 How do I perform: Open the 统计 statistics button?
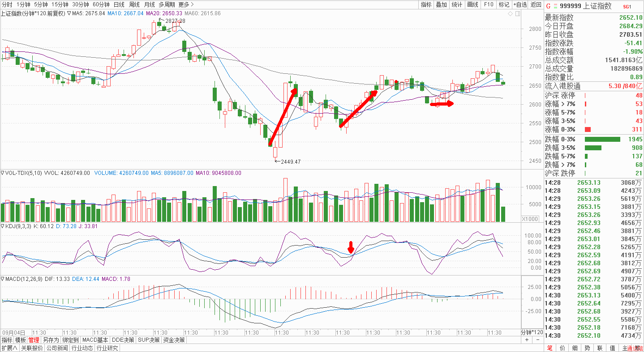point(457,4)
